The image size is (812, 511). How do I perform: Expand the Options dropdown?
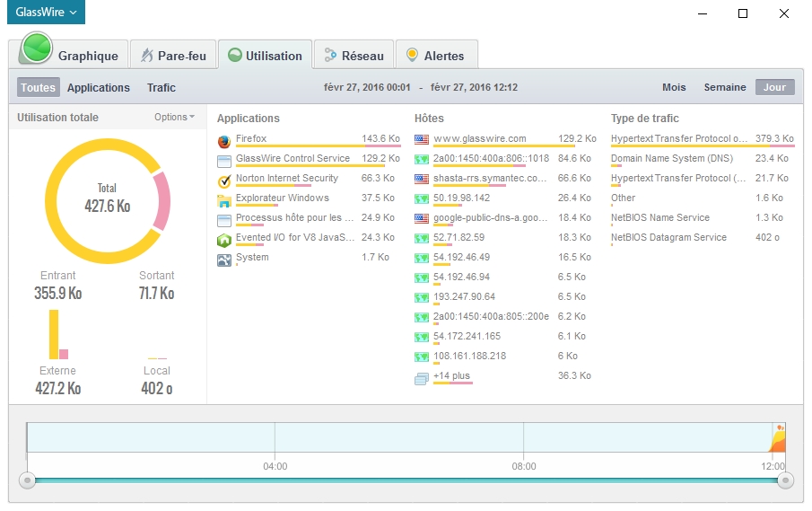tap(174, 117)
